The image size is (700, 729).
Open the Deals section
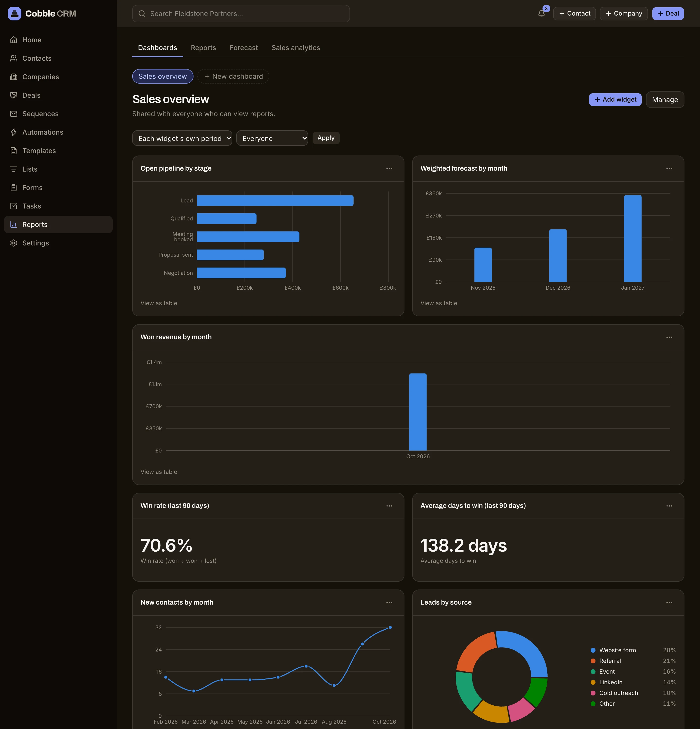[x=58, y=95]
